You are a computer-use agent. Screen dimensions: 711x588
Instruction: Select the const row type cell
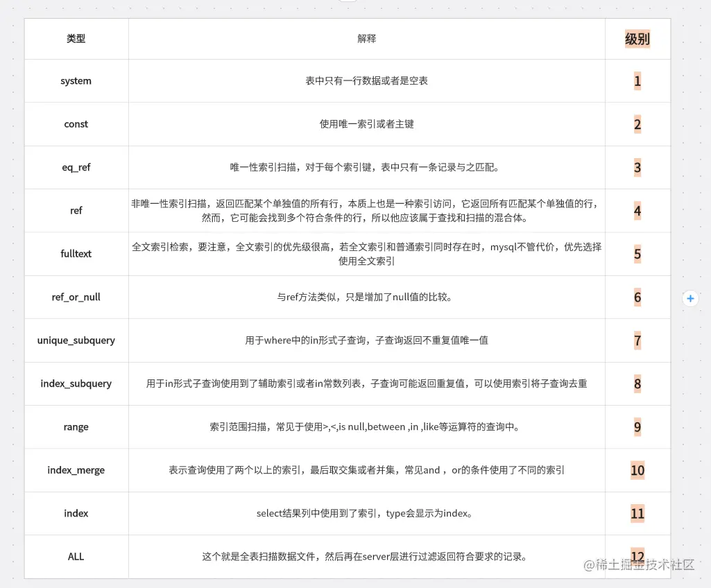(x=76, y=124)
